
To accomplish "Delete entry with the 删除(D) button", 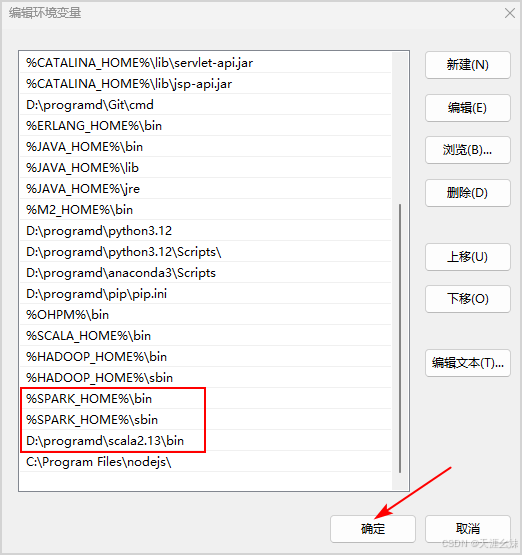I will tap(467, 193).
